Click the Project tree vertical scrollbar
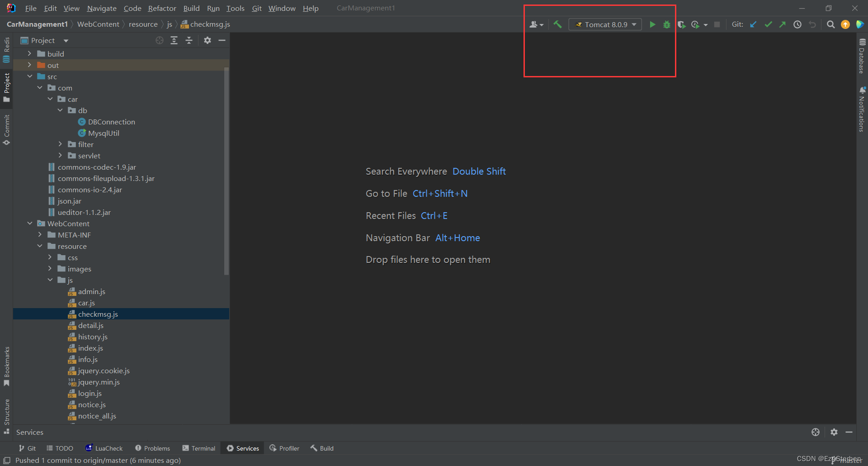Screen dimensions: 868x466 point(226,171)
